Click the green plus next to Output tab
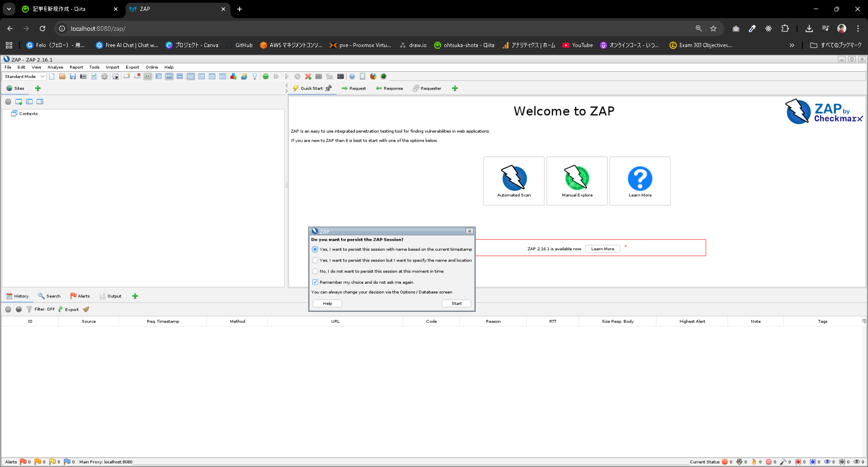The image size is (868, 467). point(135,296)
